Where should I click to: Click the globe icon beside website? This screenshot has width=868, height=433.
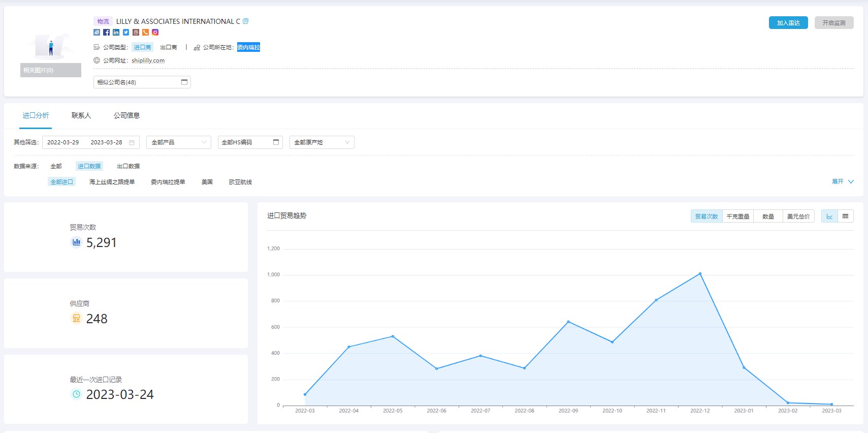97,60
